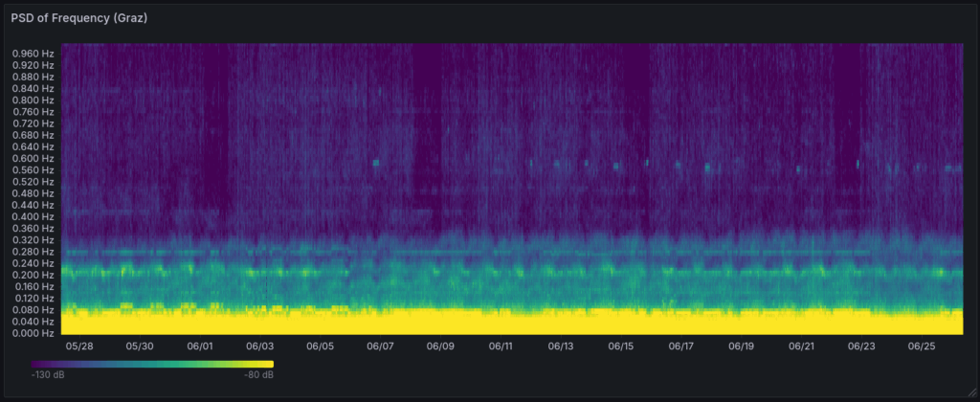Click the 06/19 date label
This screenshot has width=980, height=402.
[x=742, y=346]
